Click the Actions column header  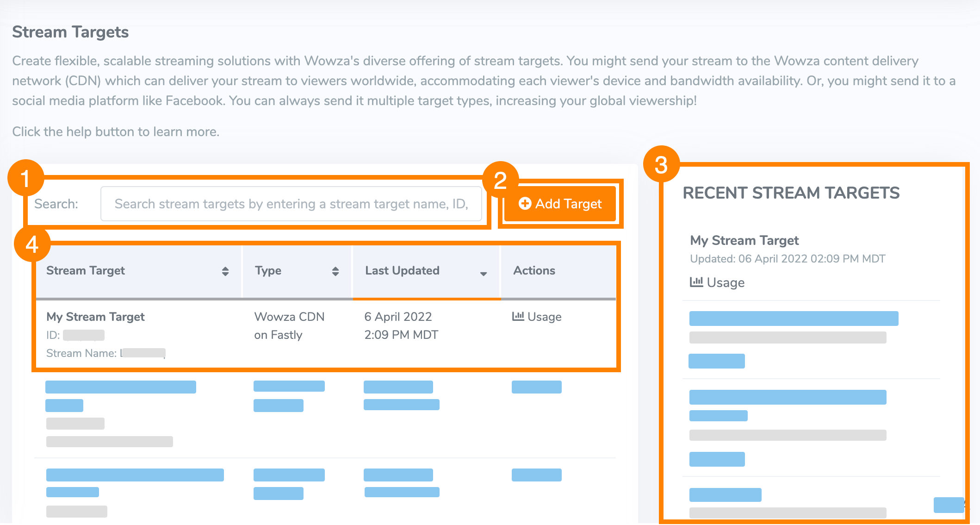coord(534,271)
